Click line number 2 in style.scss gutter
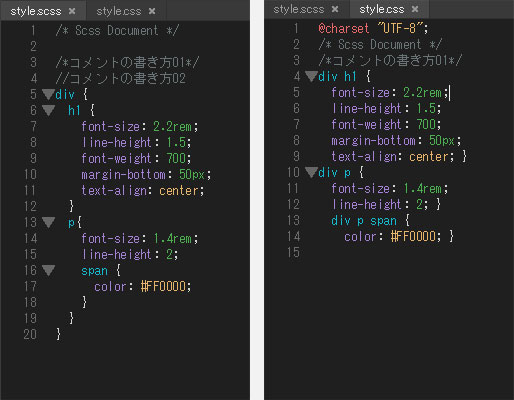Image resolution: width=514 pixels, height=400 pixels. (33, 46)
